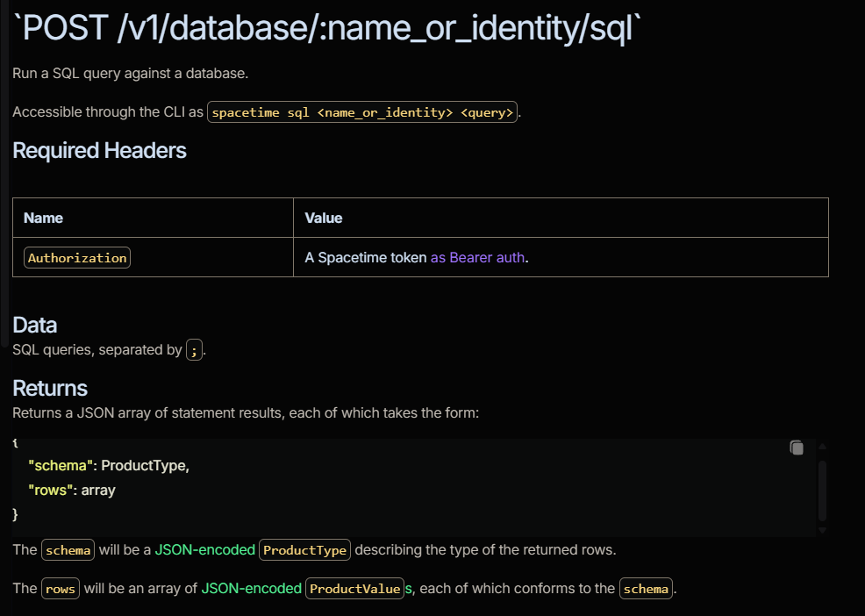Click the 'rows' inline code tag

pyautogui.click(x=61, y=589)
